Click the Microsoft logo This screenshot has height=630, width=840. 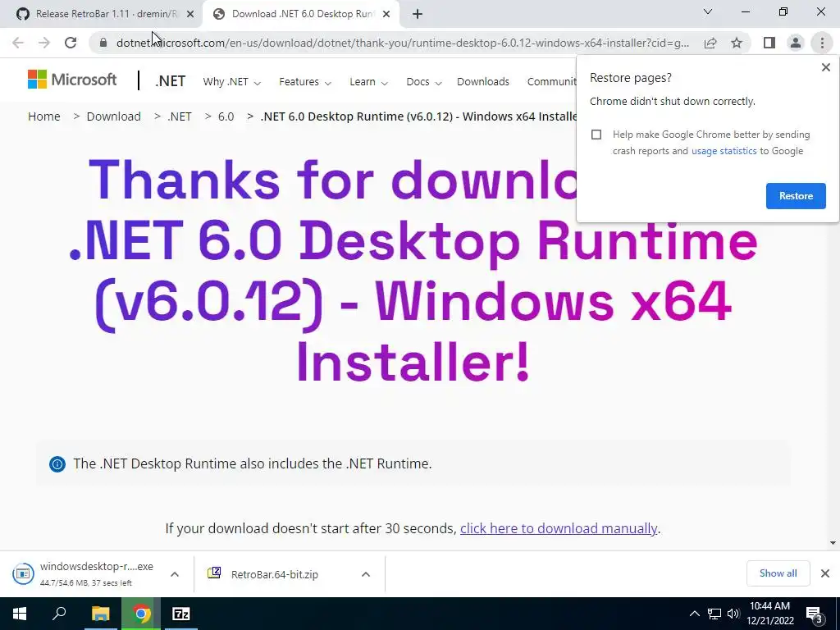[72, 80]
